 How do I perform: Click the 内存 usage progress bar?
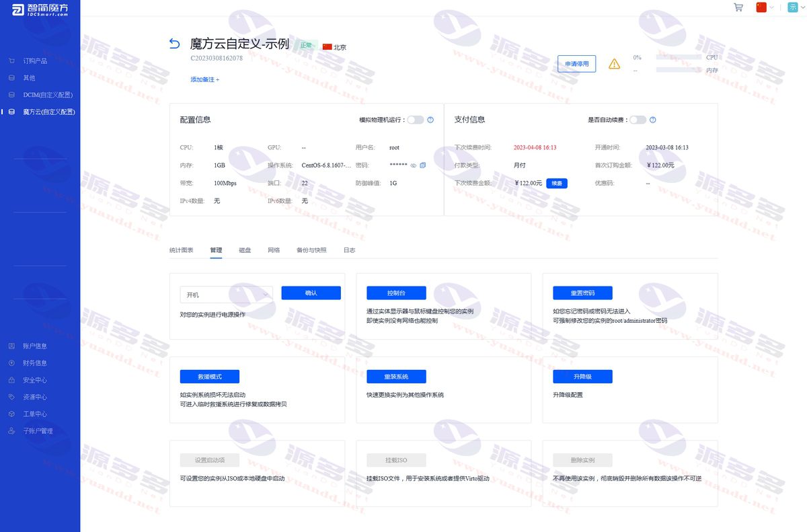679,70
